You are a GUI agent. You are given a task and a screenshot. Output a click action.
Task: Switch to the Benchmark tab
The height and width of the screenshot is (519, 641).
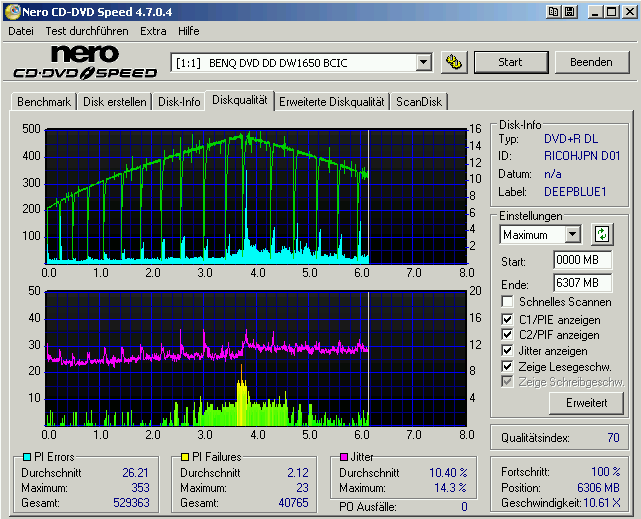44,102
